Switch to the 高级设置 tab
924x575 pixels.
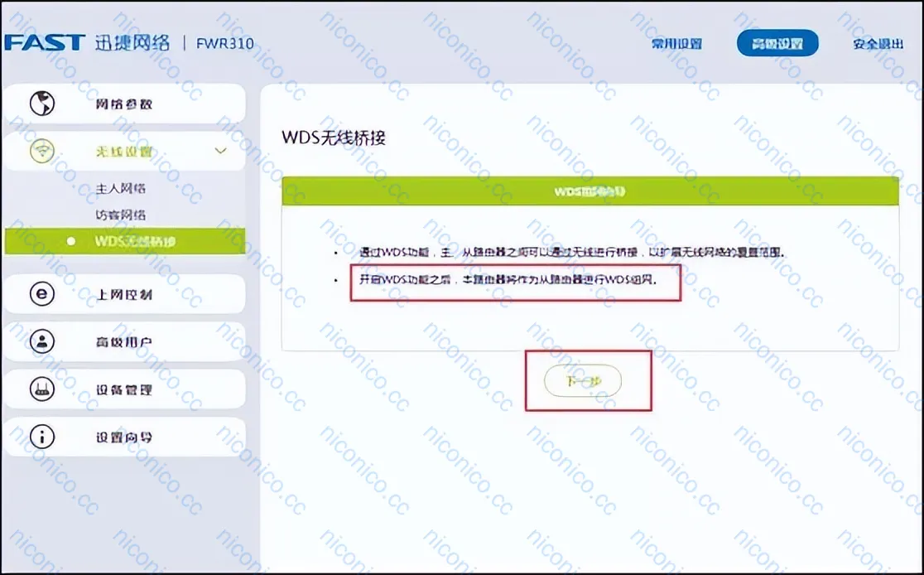[777, 43]
